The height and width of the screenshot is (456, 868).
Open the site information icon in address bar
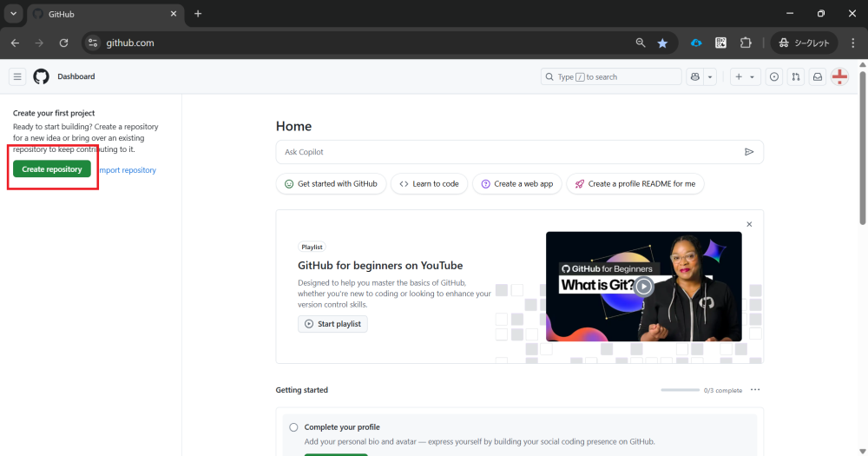tap(93, 43)
